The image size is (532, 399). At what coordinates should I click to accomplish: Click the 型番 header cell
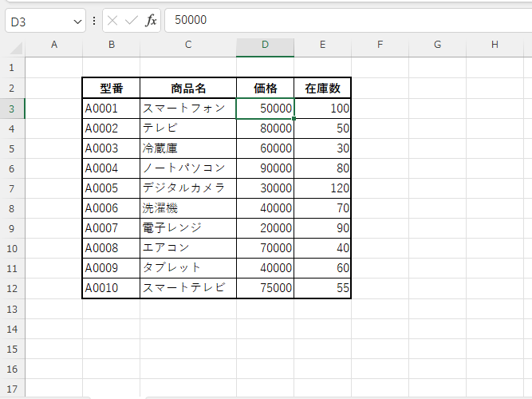112,89
